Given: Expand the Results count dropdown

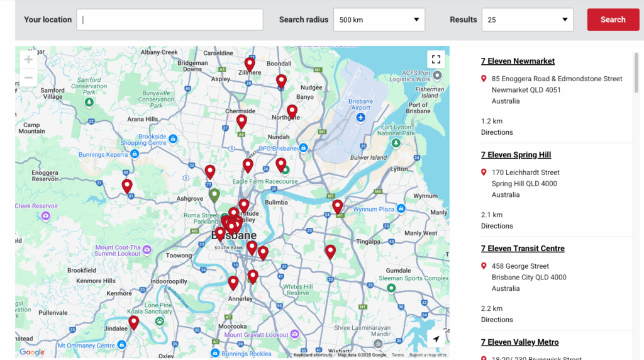Looking at the screenshot, I should tap(527, 20).
